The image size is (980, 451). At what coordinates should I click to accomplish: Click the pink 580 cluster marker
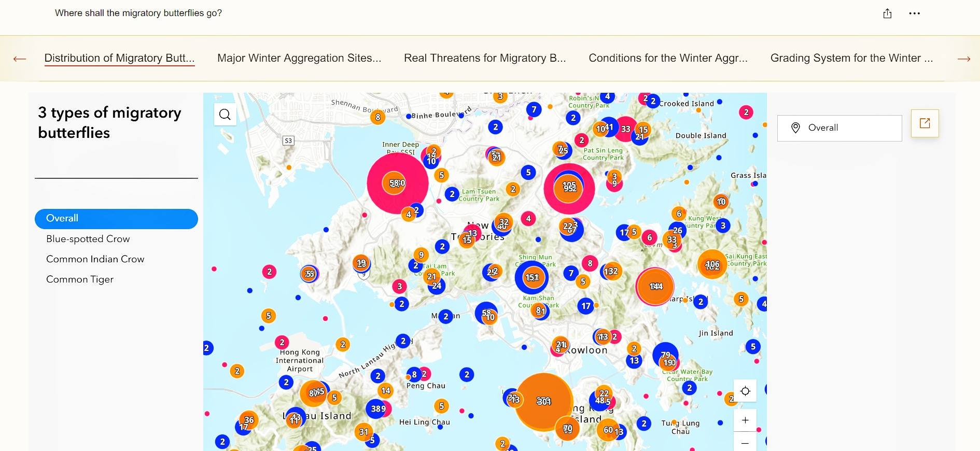tap(397, 183)
